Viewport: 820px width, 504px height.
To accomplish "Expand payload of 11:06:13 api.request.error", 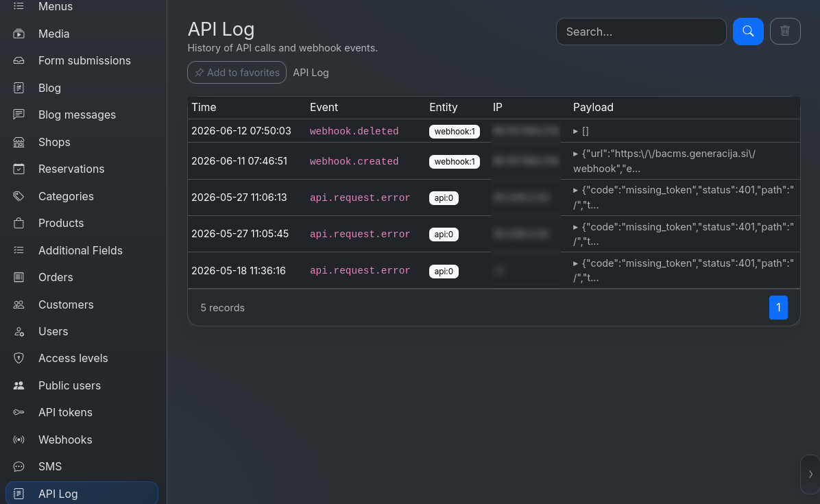I will tap(575, 191).
